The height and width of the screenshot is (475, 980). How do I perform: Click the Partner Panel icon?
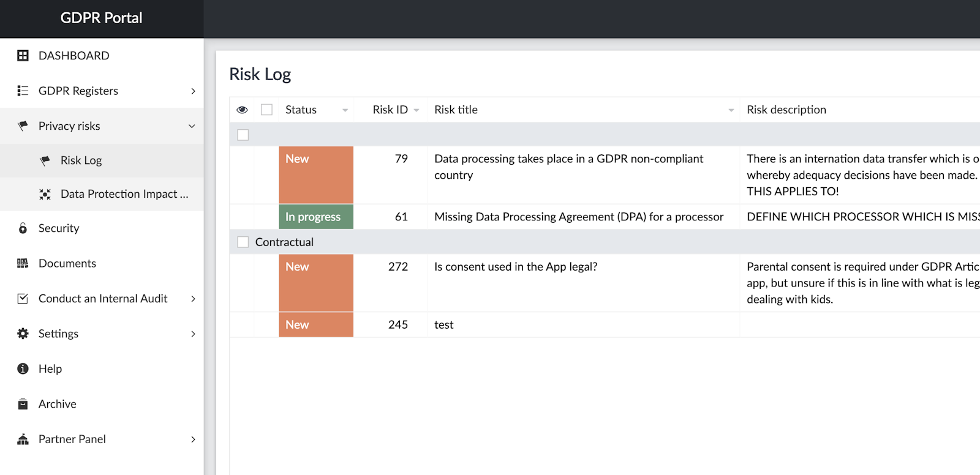click(x=23, y=439)
